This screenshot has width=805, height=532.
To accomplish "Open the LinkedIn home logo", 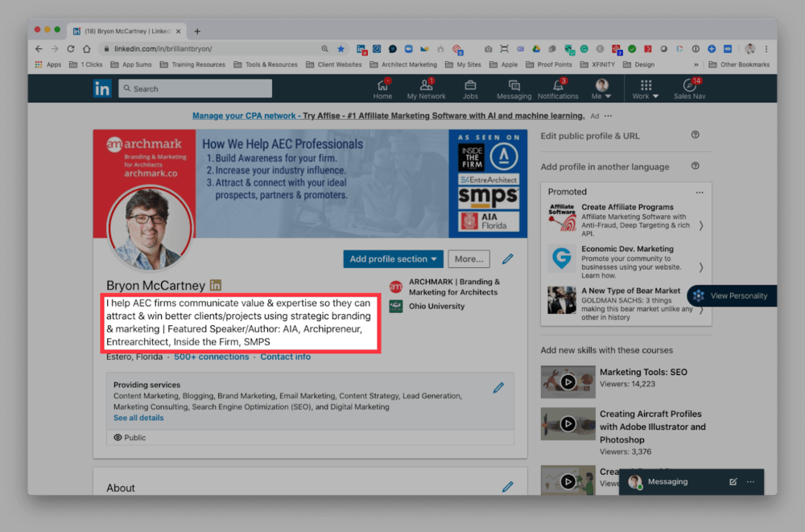I will tap(102, 89).
